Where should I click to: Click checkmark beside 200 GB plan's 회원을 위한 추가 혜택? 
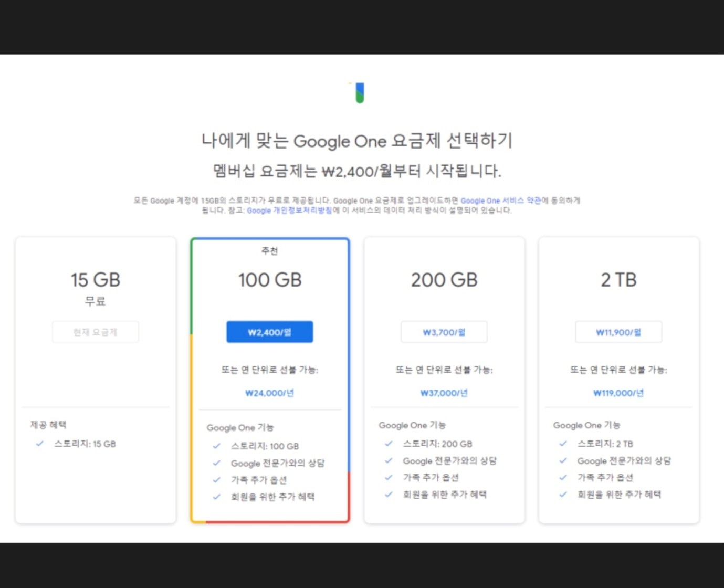pos(389,494)
